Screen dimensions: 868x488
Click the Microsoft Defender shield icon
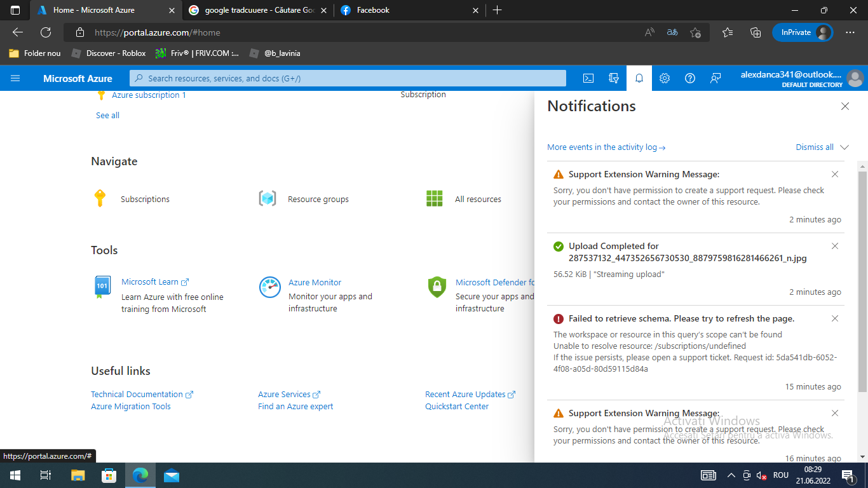pyautogui.click(x=437, y=287)
